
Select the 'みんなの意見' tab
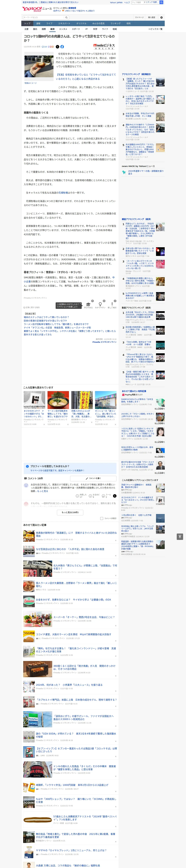(98, 24)
